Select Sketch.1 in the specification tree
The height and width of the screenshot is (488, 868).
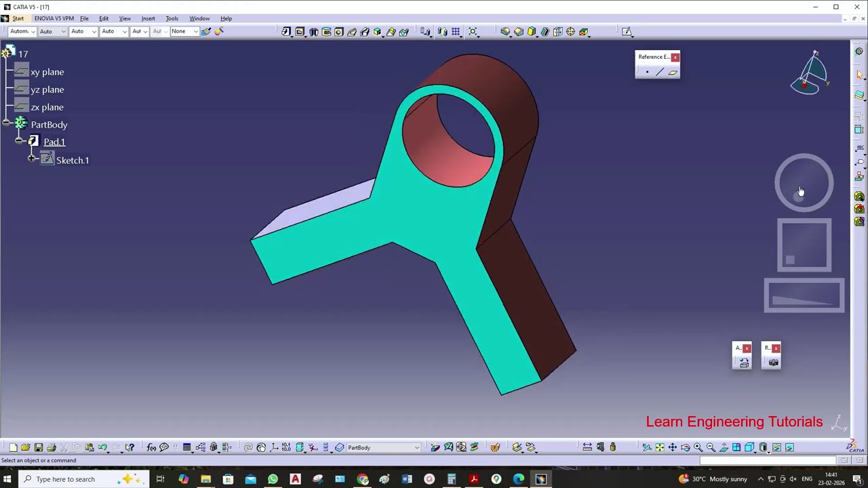pos(73,160)
